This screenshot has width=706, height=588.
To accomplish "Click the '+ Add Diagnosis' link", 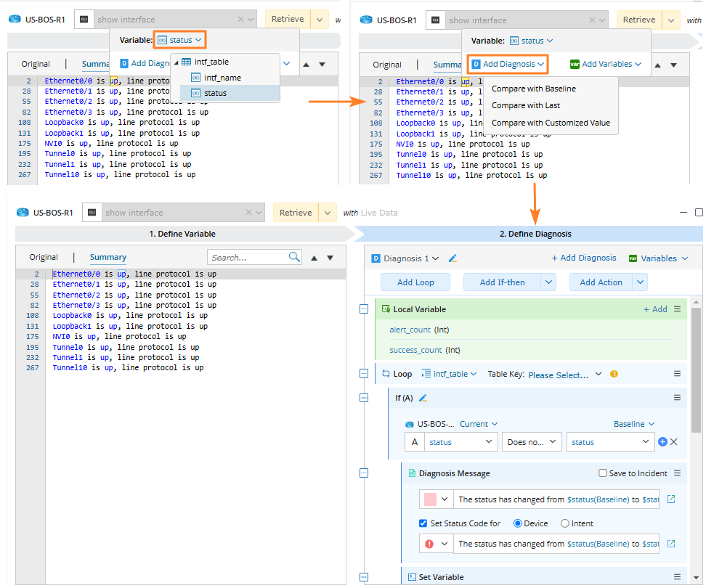I will click(583, 258).
